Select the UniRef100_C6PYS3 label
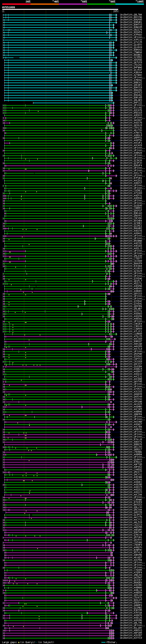This screenshot has width=146, height=644. tap(131, 359)
